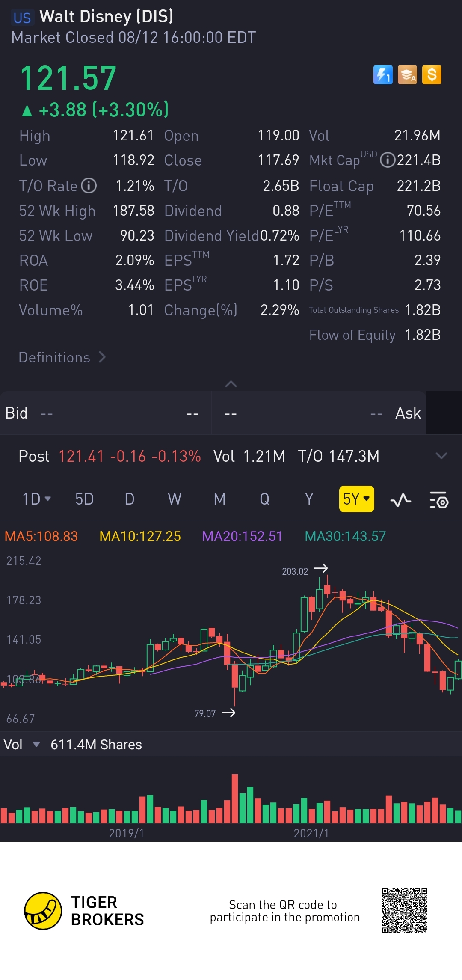Tap the Walt Disney (DIS) title
The width and height of the screenshot is (462, 980).
tap(107, 17)
